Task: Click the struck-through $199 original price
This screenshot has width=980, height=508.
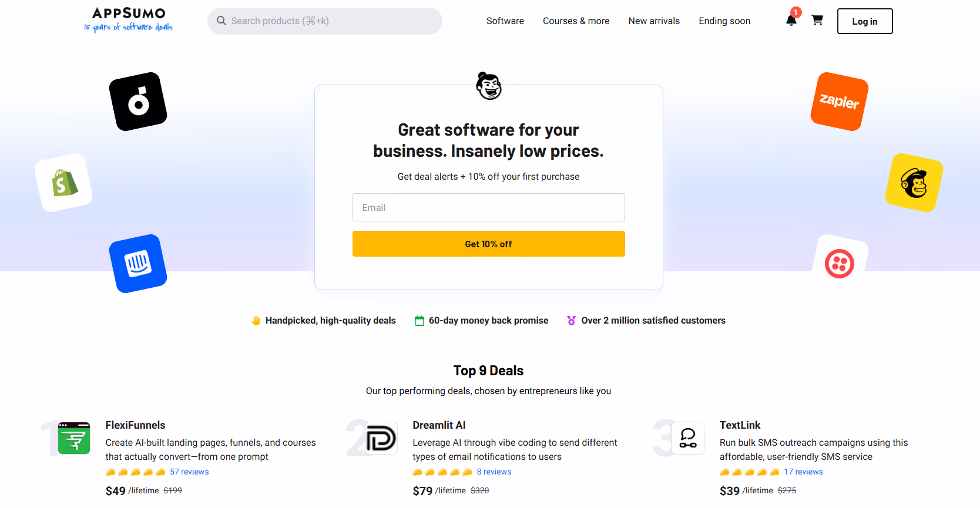Action: [x=173, y=490]
